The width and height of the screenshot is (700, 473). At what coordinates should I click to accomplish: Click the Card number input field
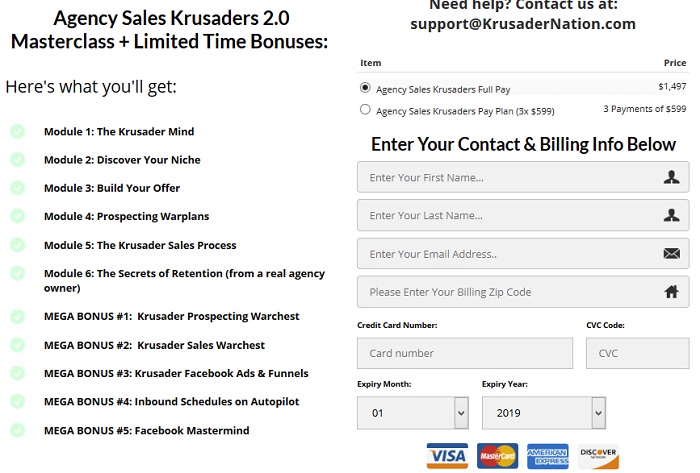464,353
